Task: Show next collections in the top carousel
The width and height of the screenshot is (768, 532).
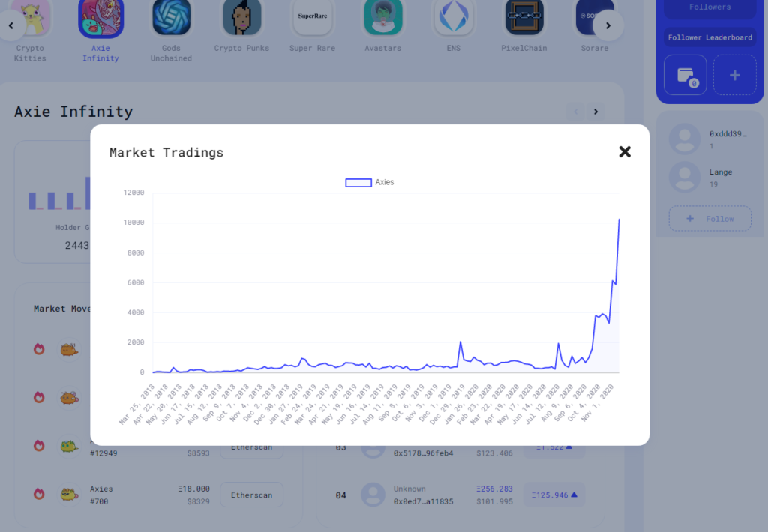Action: 608,25
